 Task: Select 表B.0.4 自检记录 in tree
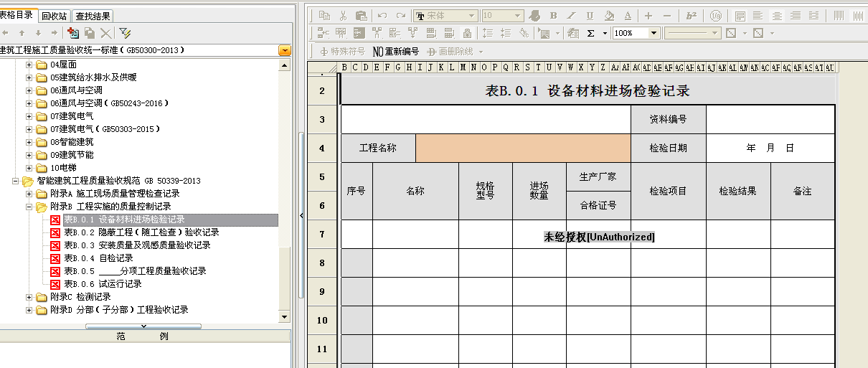click(98, 258)
